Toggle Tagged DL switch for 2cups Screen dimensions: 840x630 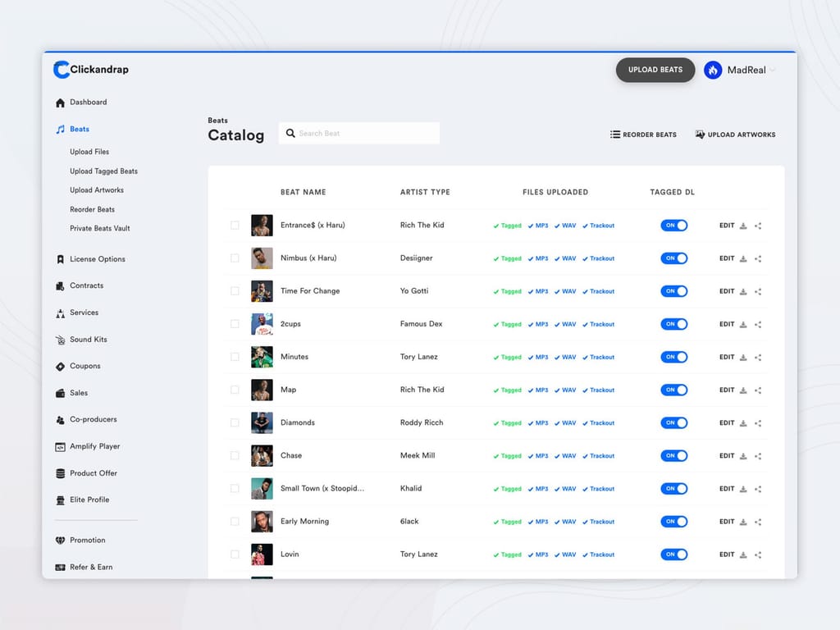point(674,324)
